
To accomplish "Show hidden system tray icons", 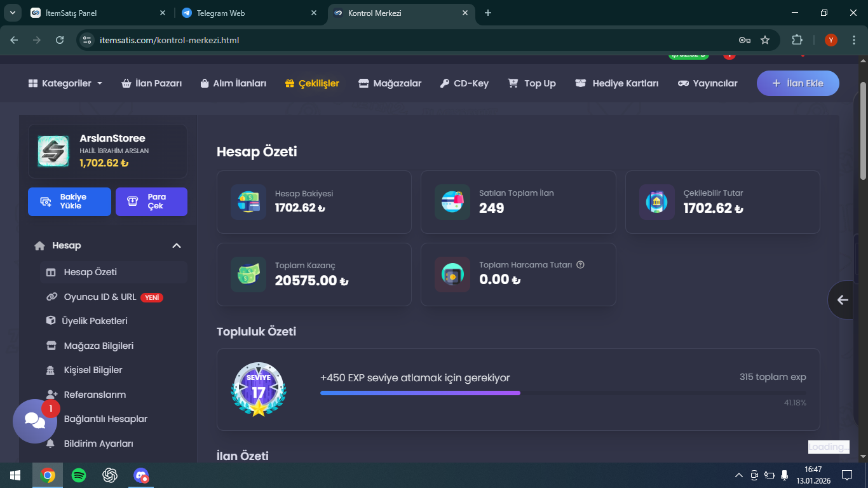I will pos(738,475).
